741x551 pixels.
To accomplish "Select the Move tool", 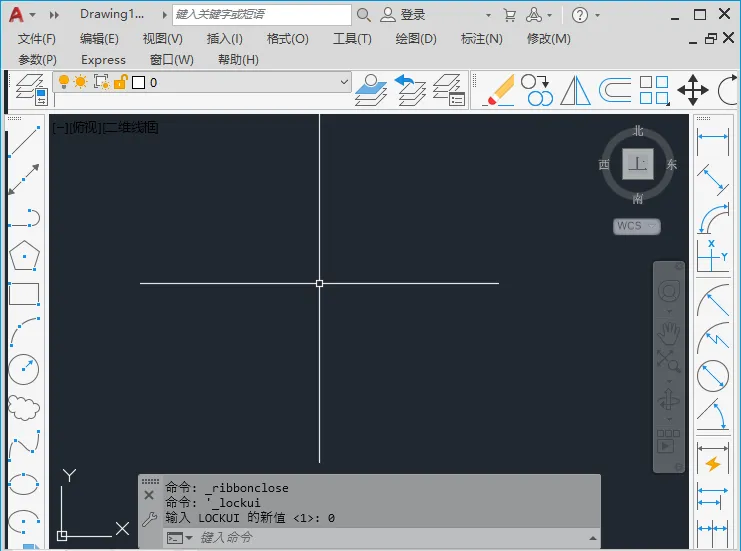I will pos(693,89).
